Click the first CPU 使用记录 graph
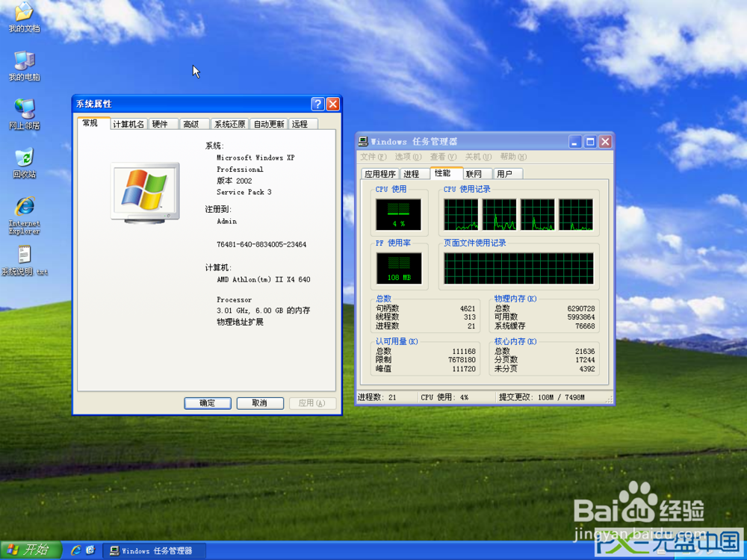This screenshot has height=560, width=747. 461,215
